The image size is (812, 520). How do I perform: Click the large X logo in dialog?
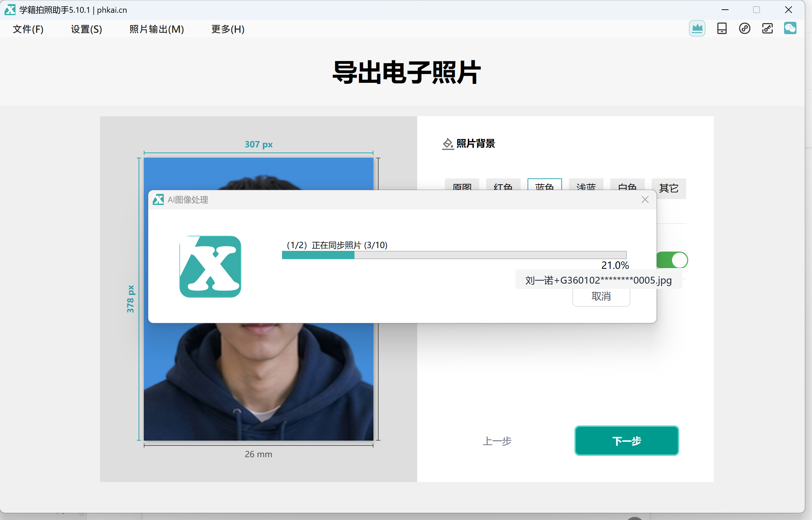coord(210,266)
